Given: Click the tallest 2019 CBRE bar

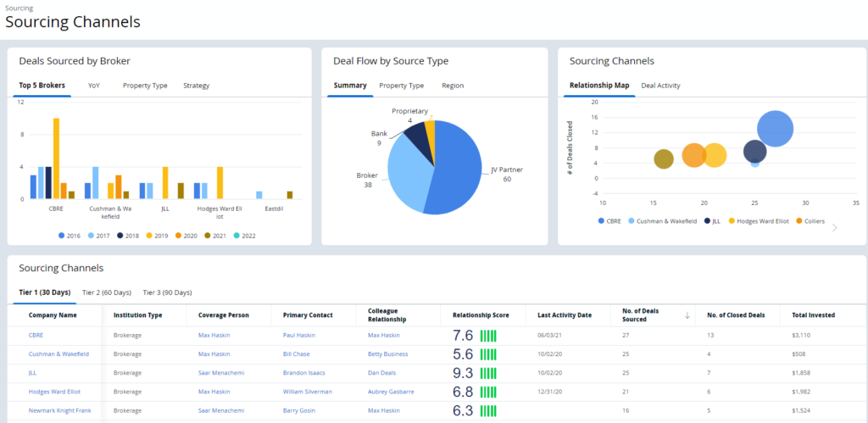Looking at the screenshot, I should point(56,159).
